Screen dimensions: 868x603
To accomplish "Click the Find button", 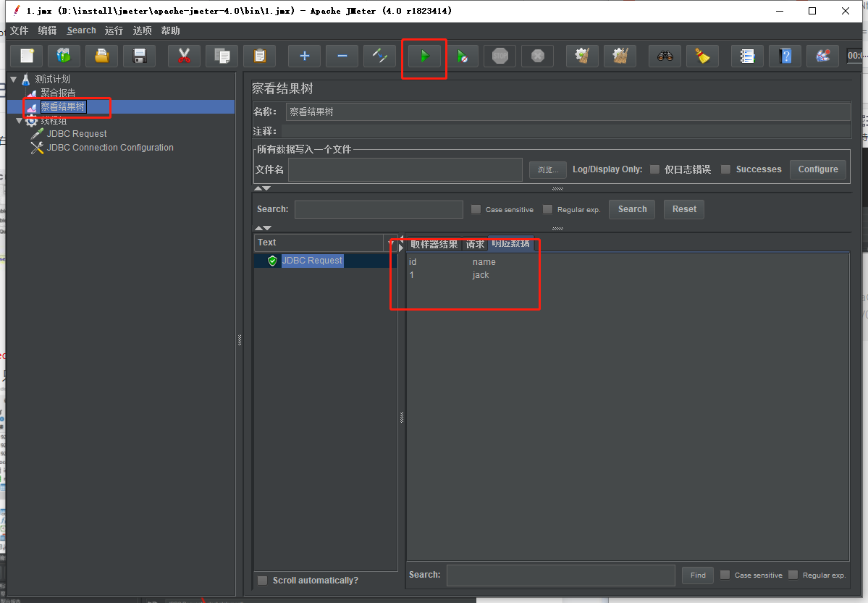I will tap(697, 575).
